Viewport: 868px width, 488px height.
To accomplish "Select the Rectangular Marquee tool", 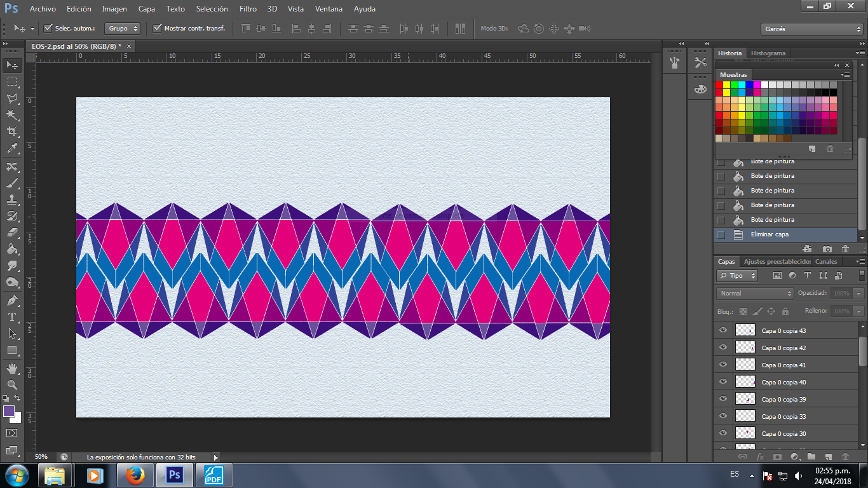I will 12,82.
